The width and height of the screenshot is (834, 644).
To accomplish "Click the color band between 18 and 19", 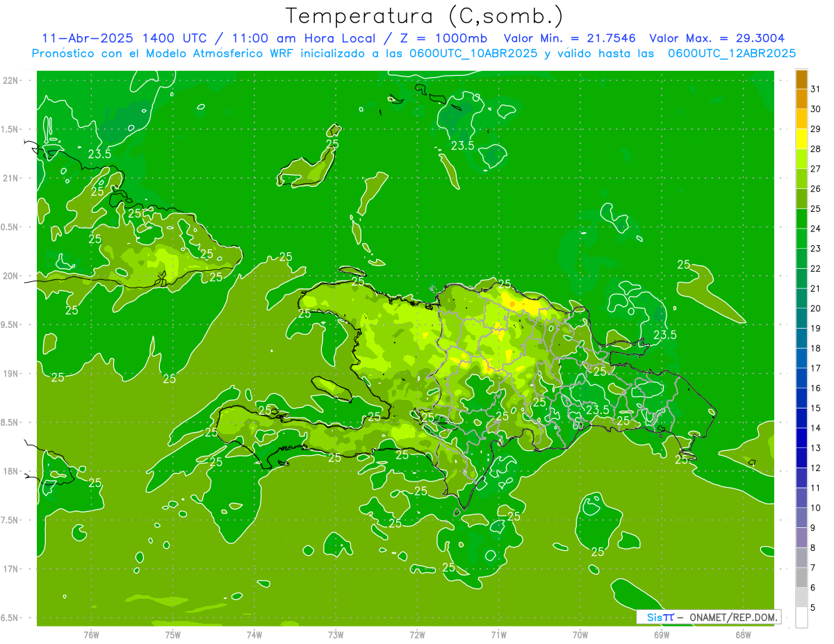I will 801,338.
